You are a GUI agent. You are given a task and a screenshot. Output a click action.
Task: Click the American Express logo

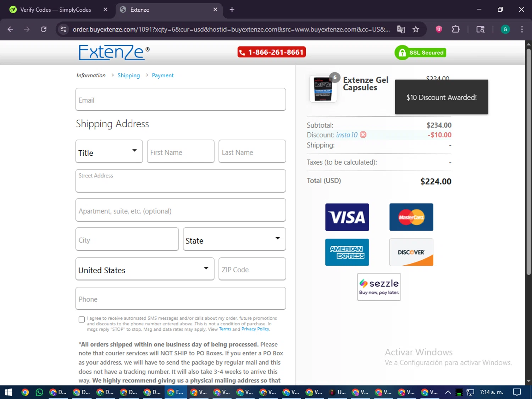point(347,252)
